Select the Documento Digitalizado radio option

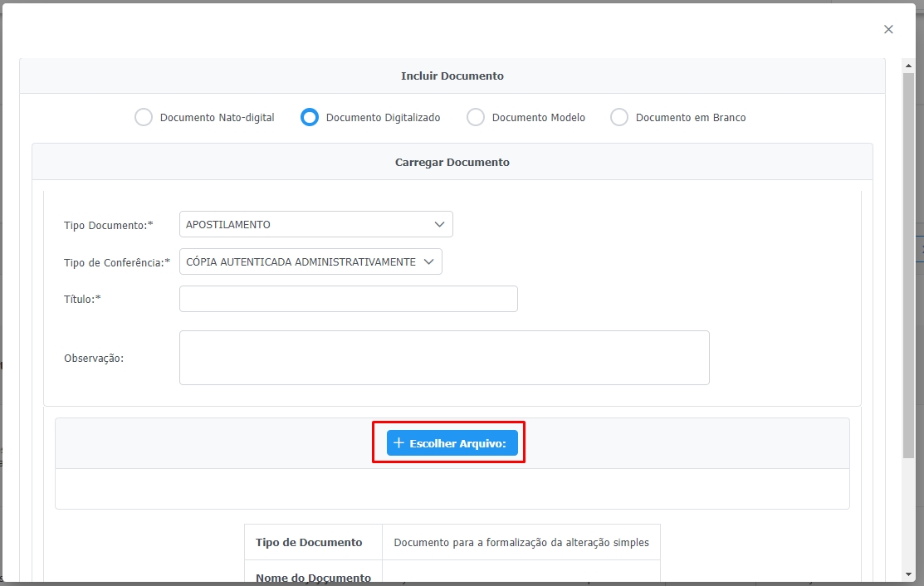[310, 118]
